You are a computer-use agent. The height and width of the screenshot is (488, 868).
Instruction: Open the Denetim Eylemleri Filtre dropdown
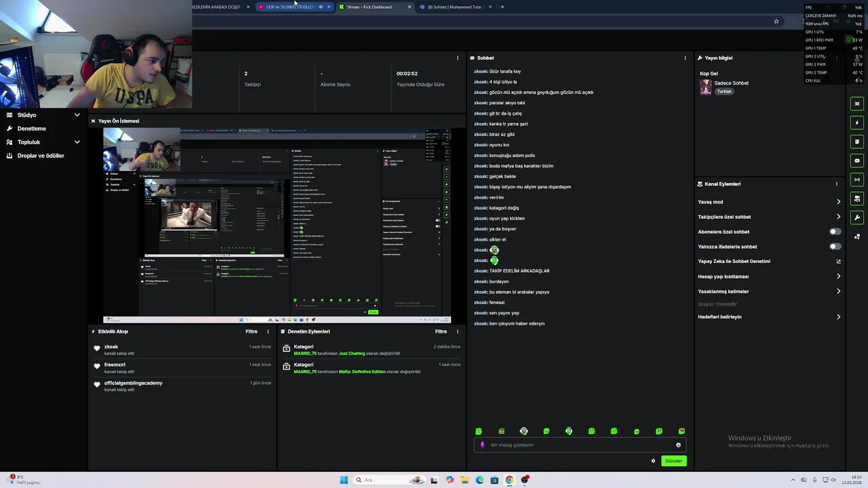point(441,331)
